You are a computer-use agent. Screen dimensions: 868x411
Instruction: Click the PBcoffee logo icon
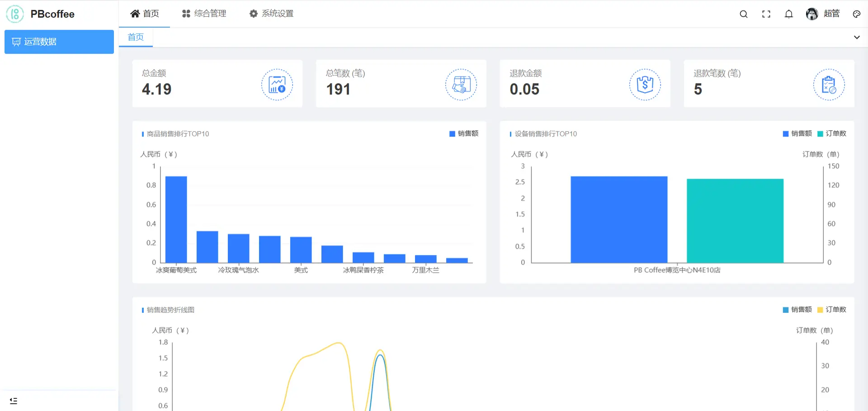coord(15,14)
